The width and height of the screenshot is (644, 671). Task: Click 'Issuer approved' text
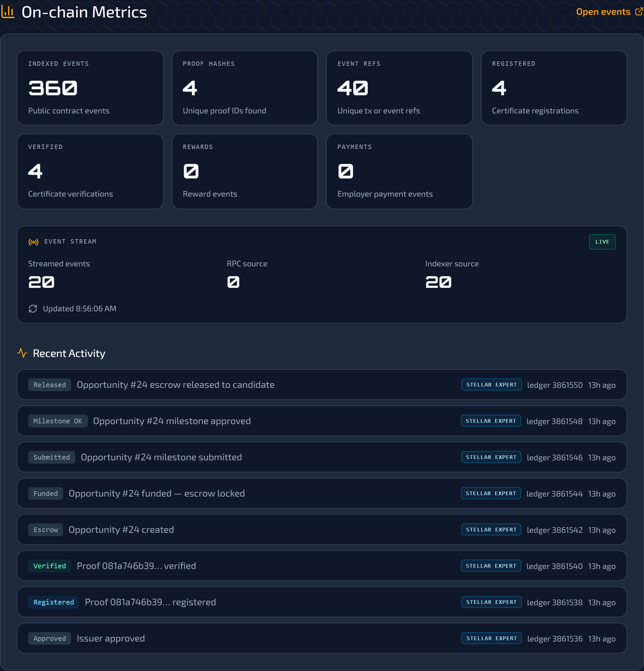click(x=111, y=639)
